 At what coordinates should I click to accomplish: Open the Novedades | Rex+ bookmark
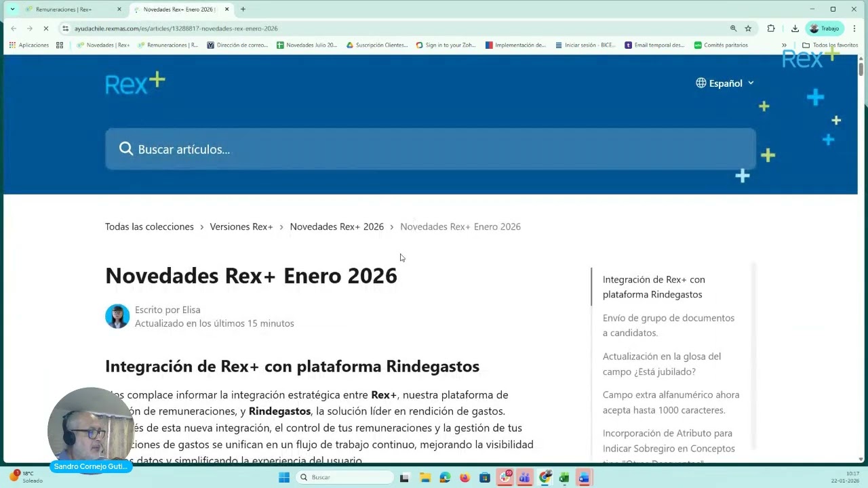(x=103, y=45)
